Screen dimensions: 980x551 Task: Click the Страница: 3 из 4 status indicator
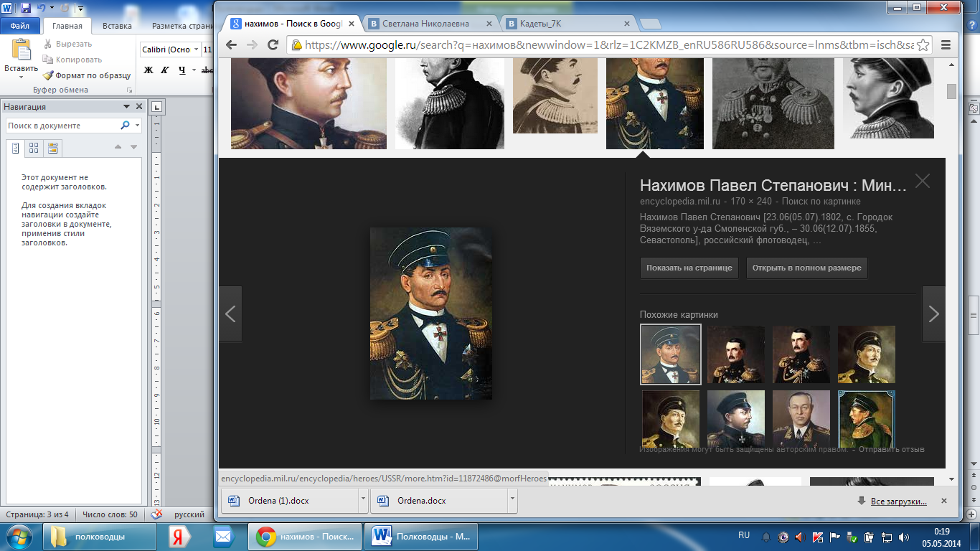[x=37, y=514]
